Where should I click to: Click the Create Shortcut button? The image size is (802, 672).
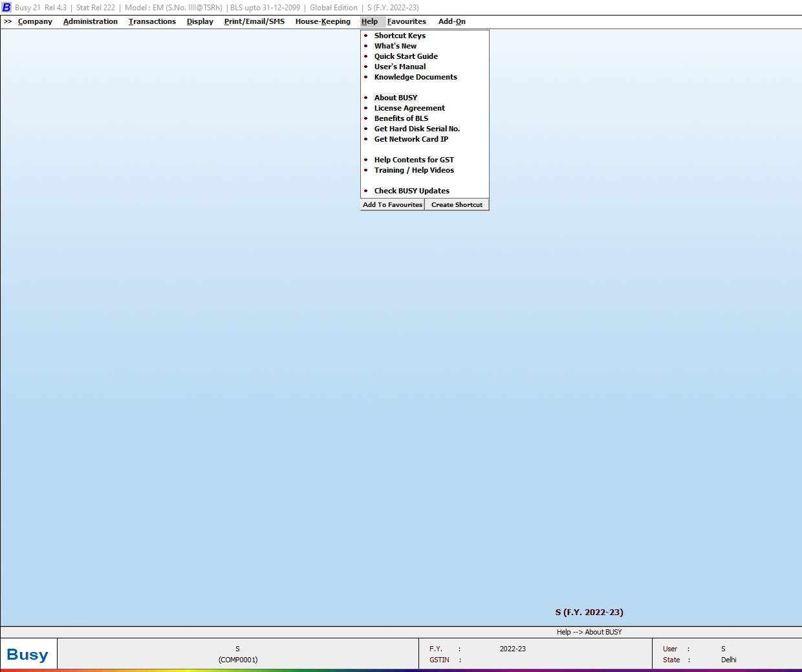(x=457, y=204)
